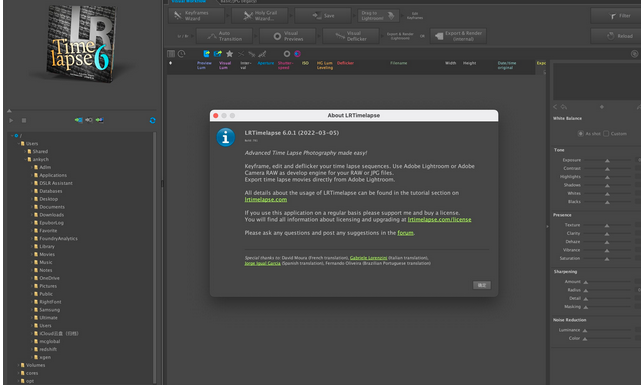641x385 pixels.
Task: Click the Visual Previews button
Action: pos(287,36)
